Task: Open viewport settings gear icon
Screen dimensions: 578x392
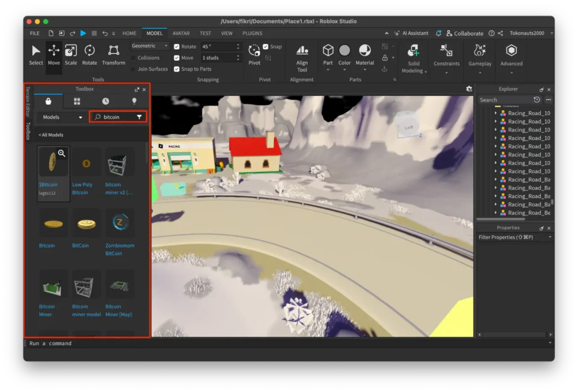Action: tap(469, 89)
